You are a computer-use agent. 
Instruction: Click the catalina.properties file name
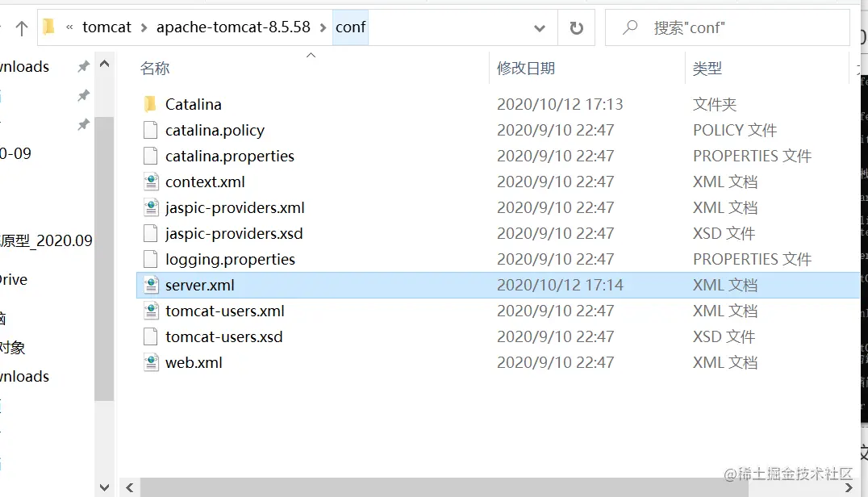(230, 156)
